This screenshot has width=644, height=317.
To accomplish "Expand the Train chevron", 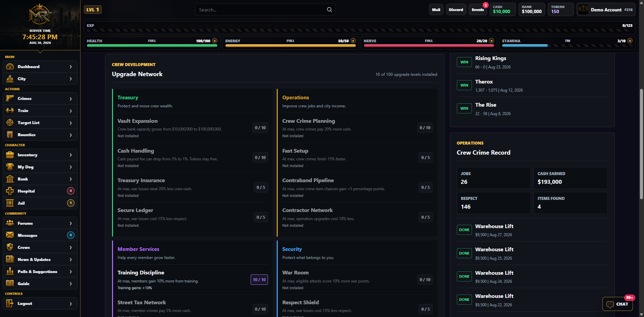I will click(71, 111).
